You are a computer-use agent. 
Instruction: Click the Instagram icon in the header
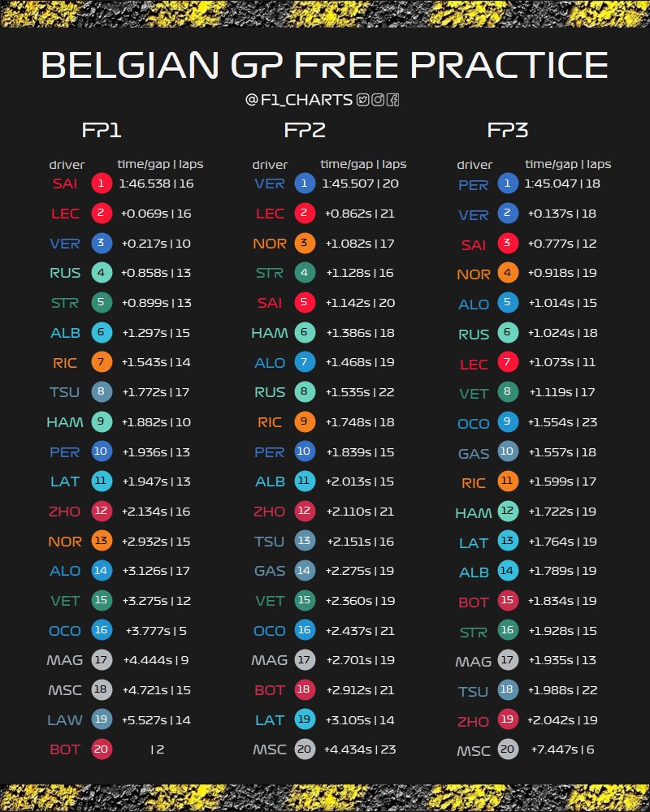click(378, 100)
